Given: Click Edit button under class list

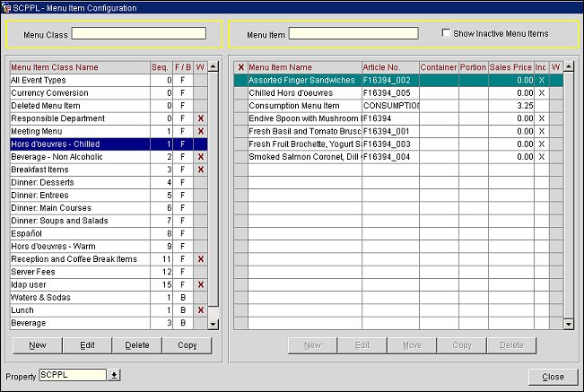Looking at the screenshot, I should click(x=86, y=344).
